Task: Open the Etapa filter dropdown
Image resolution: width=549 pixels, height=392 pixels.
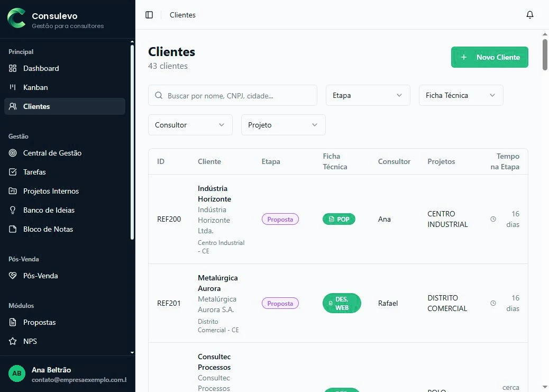Action: 368,95
